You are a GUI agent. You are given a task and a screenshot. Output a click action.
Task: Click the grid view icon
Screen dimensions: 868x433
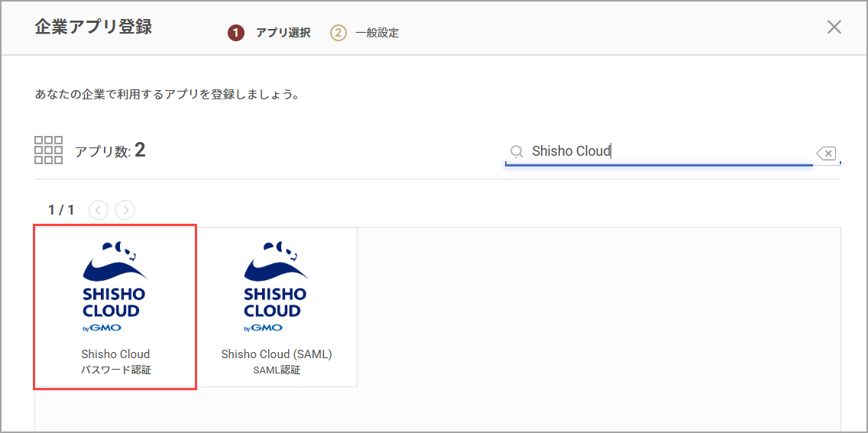(x=48, y=150)
